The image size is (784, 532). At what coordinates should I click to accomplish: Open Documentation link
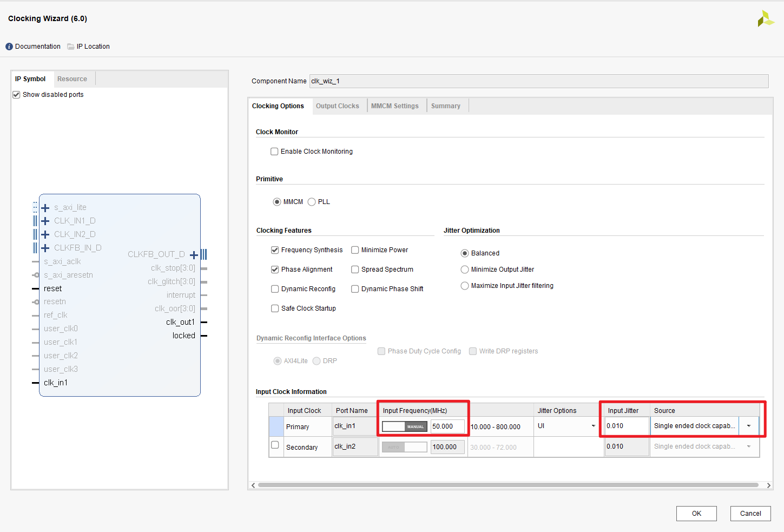[x=38, y=47]
